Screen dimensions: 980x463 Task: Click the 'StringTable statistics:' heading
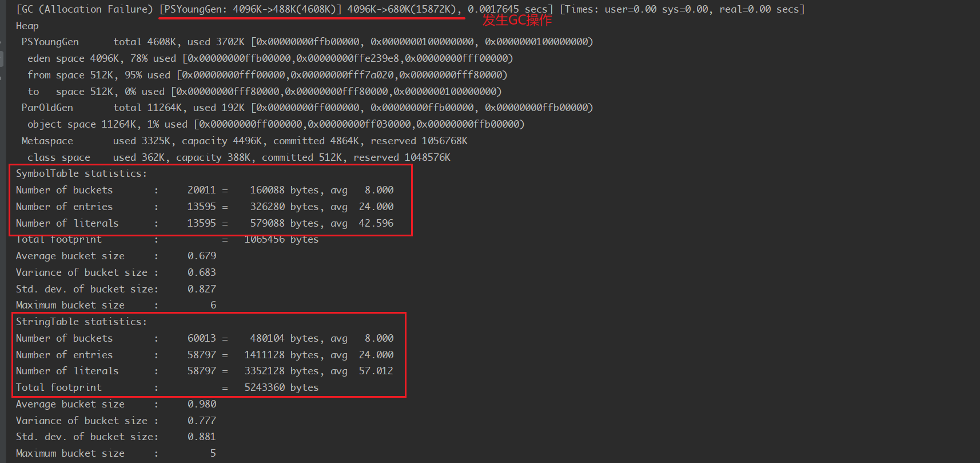click(x=81, y=322)
